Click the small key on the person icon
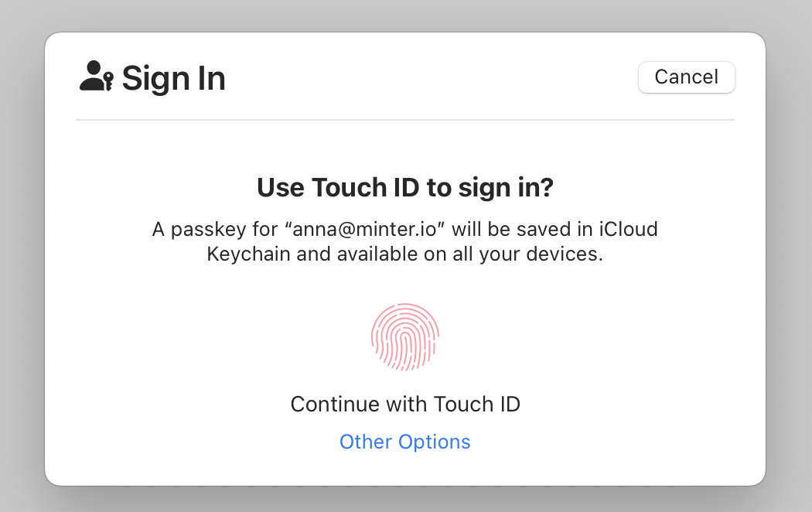The height and width of the screenshot is (512, 812). coord(109,81)
